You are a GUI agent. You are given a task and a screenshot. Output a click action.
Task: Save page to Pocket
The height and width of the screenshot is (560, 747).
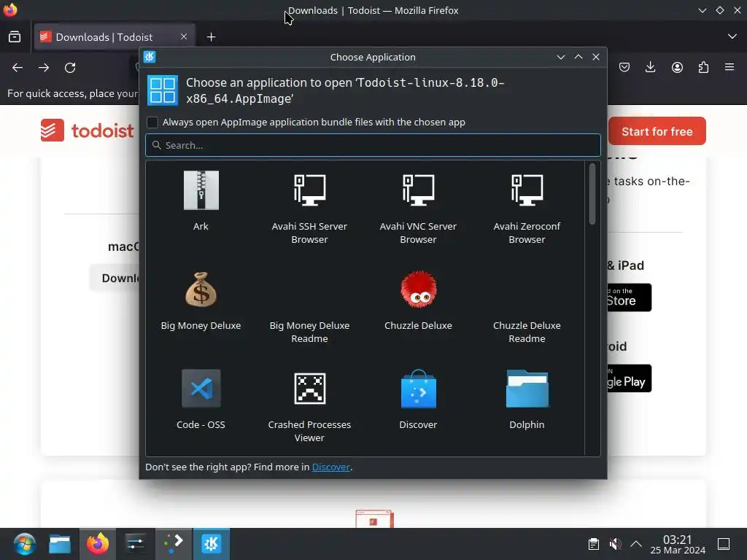[x=624, y=68]
